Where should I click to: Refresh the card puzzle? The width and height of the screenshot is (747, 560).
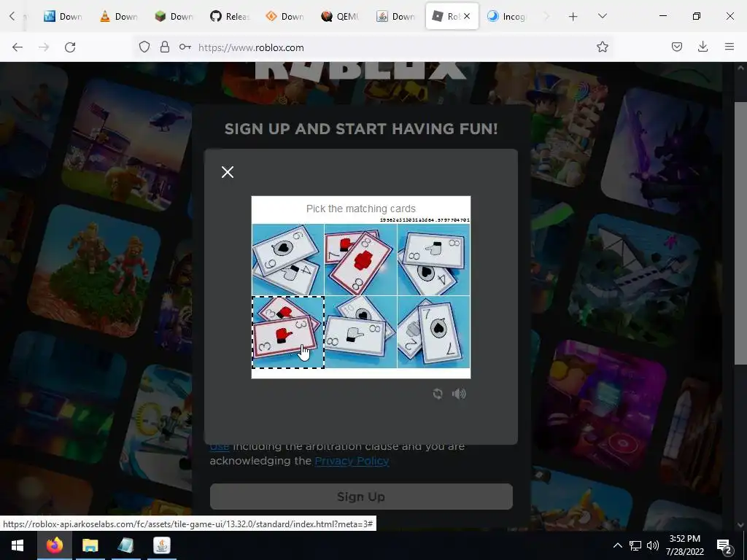pyautogui.click(x=438, y=394)
